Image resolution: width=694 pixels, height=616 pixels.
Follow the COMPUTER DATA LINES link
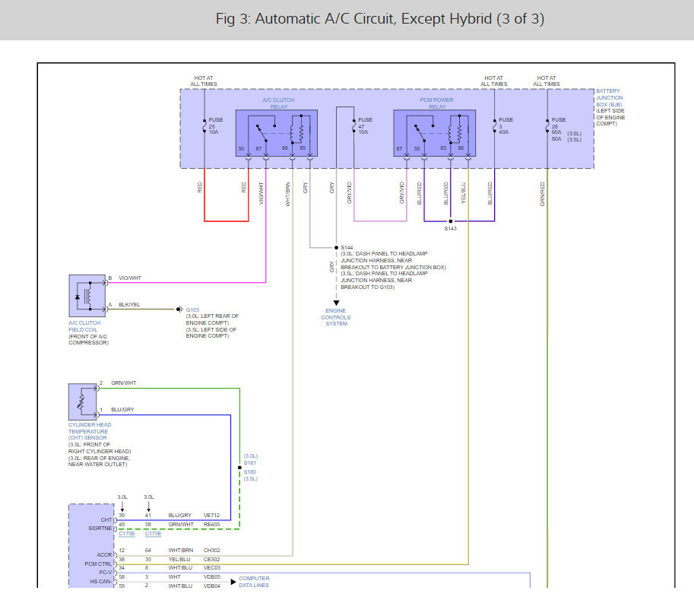pyautogui.click(x=254, y=582)
